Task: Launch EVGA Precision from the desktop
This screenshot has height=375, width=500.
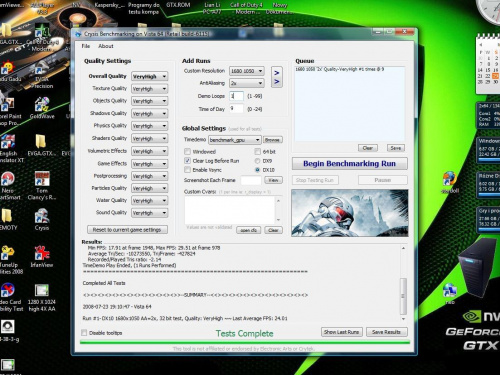Action: pyautogui.click(x=42, y=75)
